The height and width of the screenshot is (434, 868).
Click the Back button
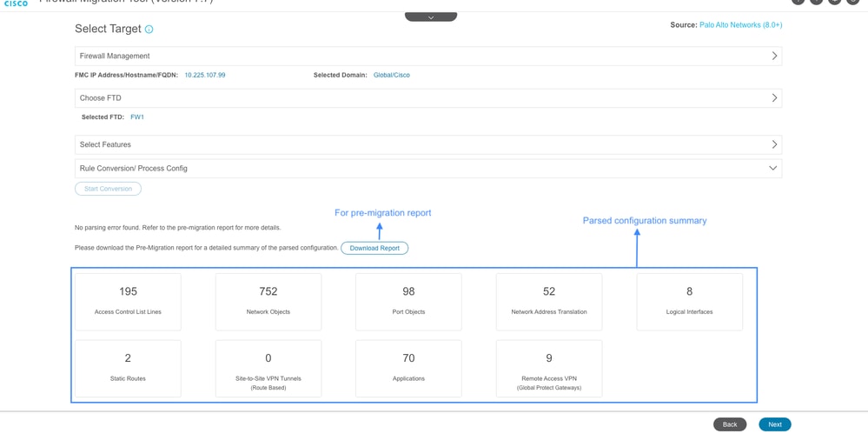pyautogui.click(x=730, y=424)
